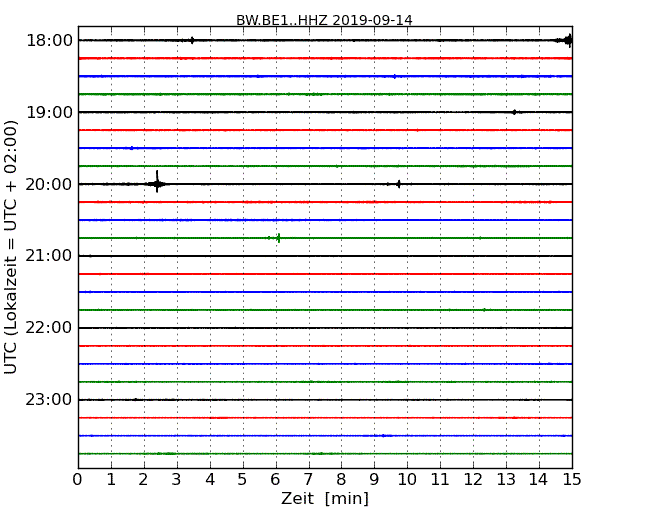Click the large spike on the 20:00 trace
Screen dimensions: 650x520
[157, 182]
